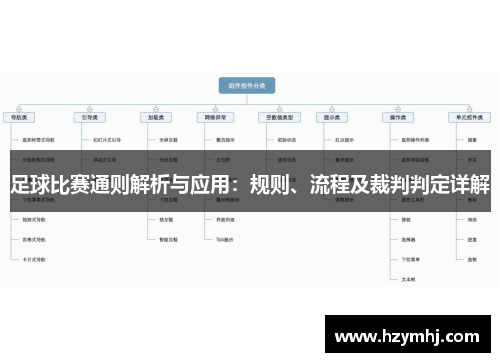The height and width of the screenshot is (362, 500).
Task: Collapse the 操作类 branch with its minus circle
Action: pyautogui.click(x=398, y=109)
